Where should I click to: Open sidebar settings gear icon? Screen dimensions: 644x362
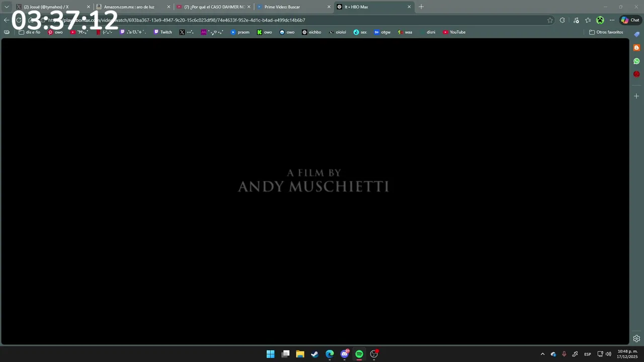click(636, 338)
